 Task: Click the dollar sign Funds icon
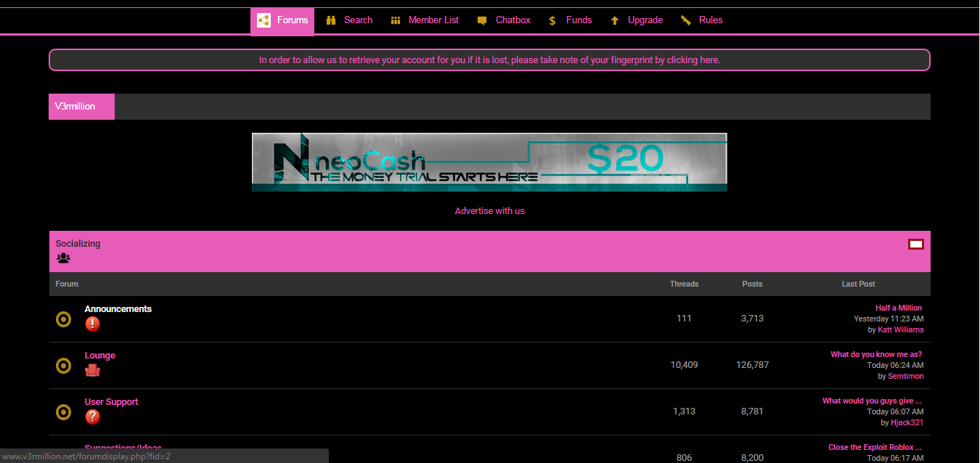pos(552,20)
